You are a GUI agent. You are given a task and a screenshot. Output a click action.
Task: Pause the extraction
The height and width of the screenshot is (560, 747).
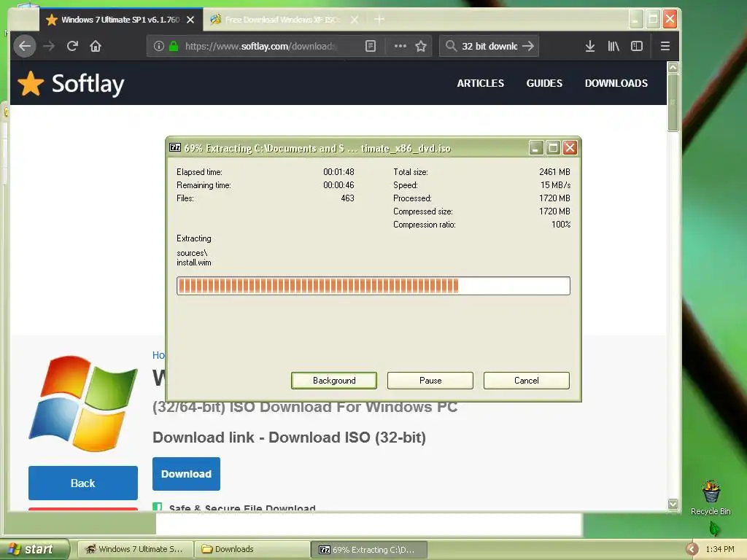pyautogui.click(x=430, y=381)
